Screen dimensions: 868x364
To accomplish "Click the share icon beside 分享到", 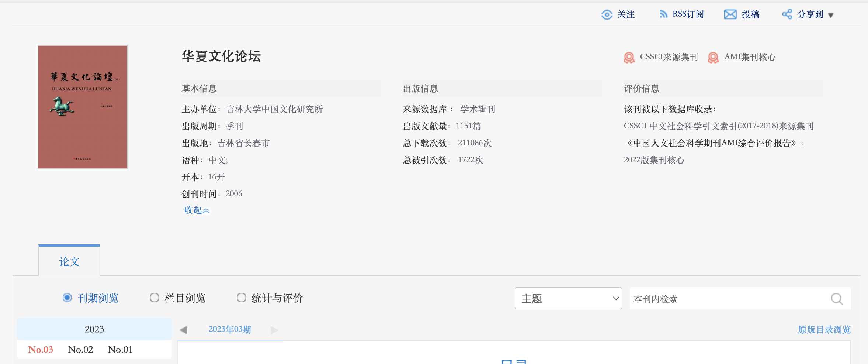I will [x=787, y=14].
